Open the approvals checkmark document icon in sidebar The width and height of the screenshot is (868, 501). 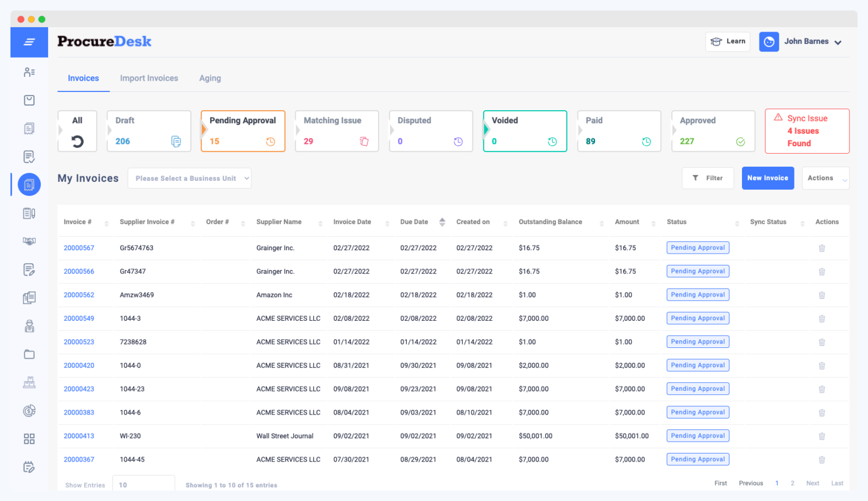click(29, 156)
